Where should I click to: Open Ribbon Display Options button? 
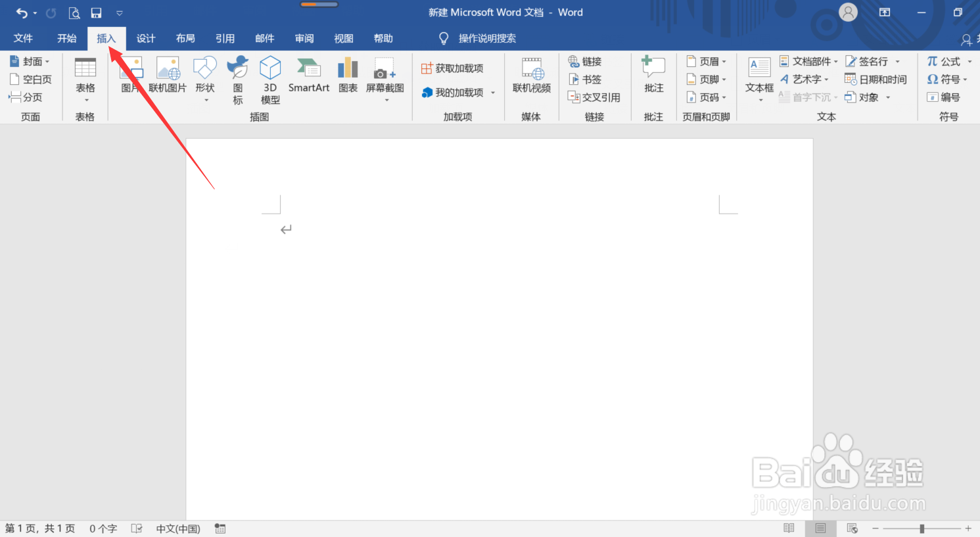pos(885,12)
